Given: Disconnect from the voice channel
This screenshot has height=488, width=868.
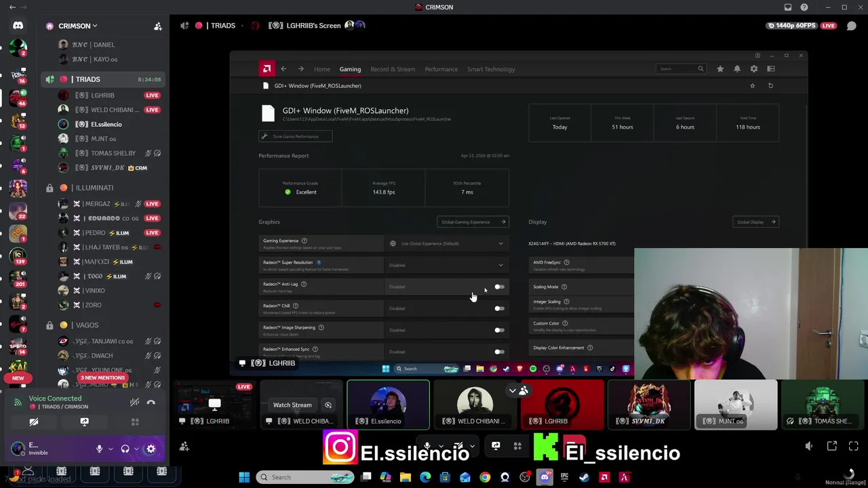Looking at the screenshot, I should (151, 403).
